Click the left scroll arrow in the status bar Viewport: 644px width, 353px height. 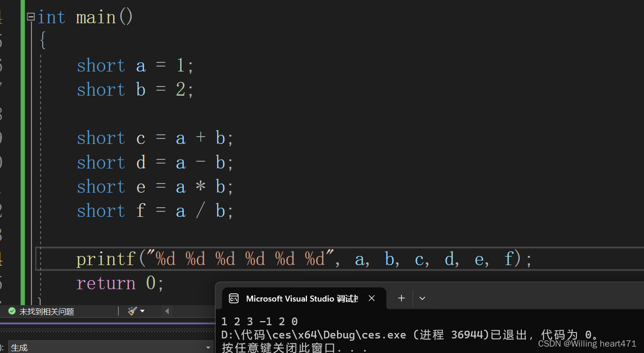tap(167, 311)
